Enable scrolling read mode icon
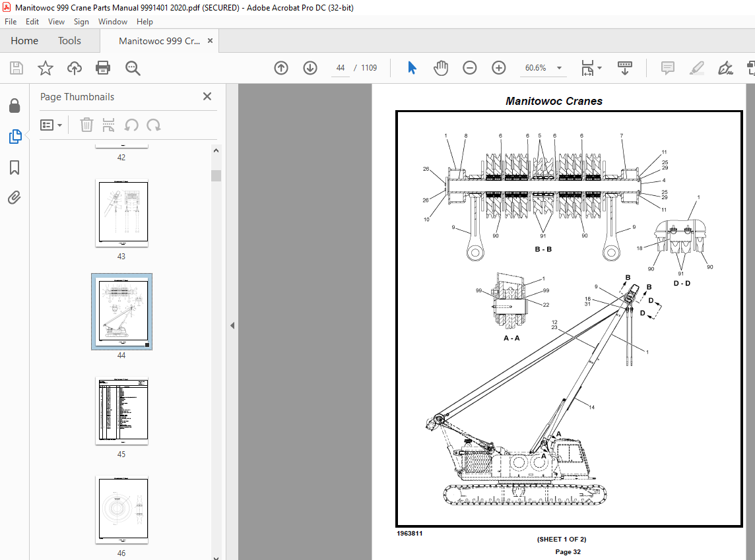The width and height of the screenshot is (755, 560). pyautogui.click(x=625, y=68)
